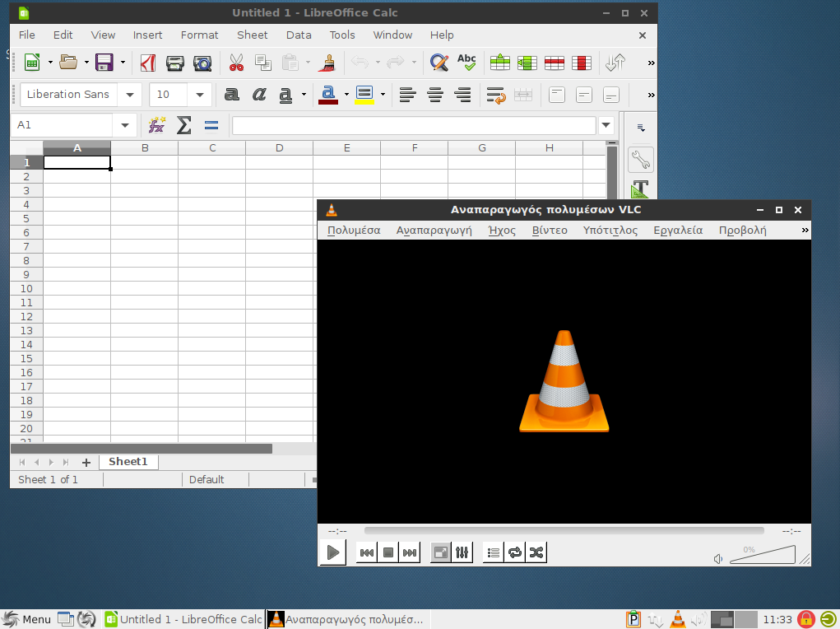Expand the Liberation Sans font name dropdown
The width and height of the screenshot is (840, 629).
(x=129, y=95)
